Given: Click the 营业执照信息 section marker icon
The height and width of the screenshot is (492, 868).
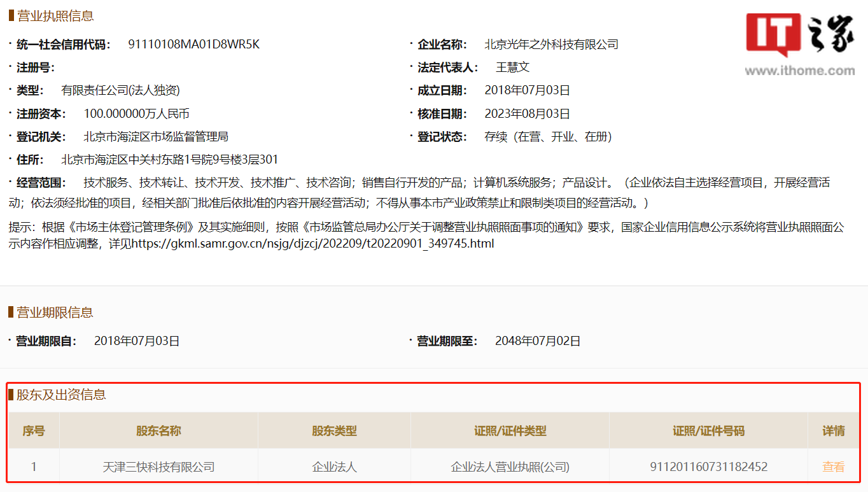Looking at the screenshot, I should pos(10,15).
